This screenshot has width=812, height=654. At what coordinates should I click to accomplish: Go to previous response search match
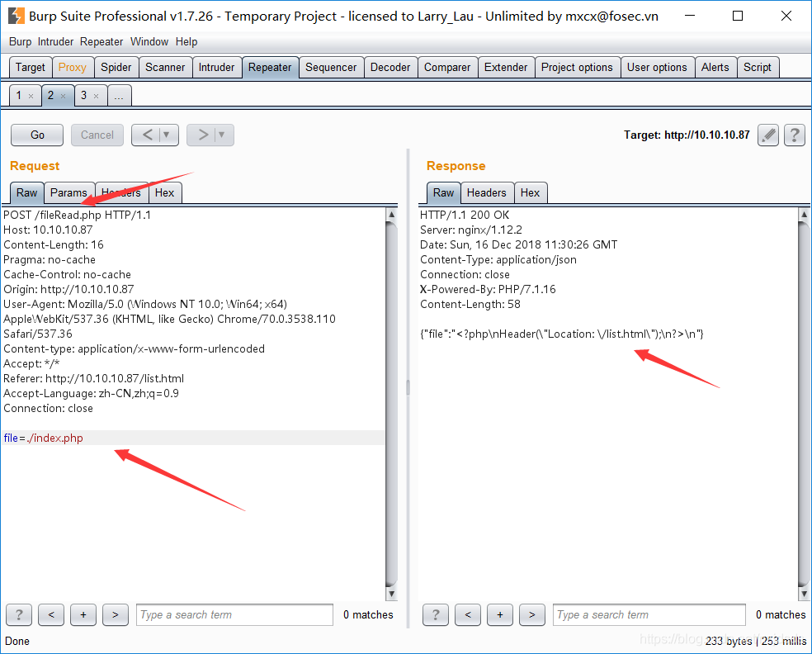[x=468, y=614]
